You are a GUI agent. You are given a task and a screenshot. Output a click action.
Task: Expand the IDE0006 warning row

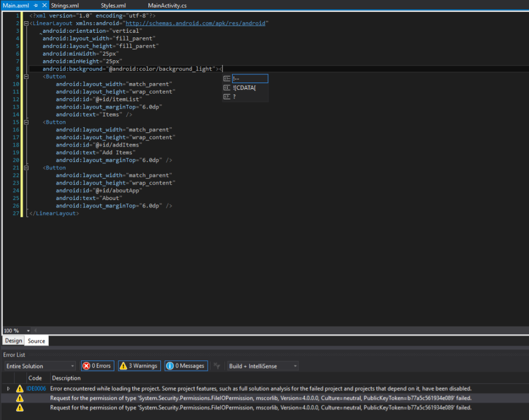(x=8, y=389)
